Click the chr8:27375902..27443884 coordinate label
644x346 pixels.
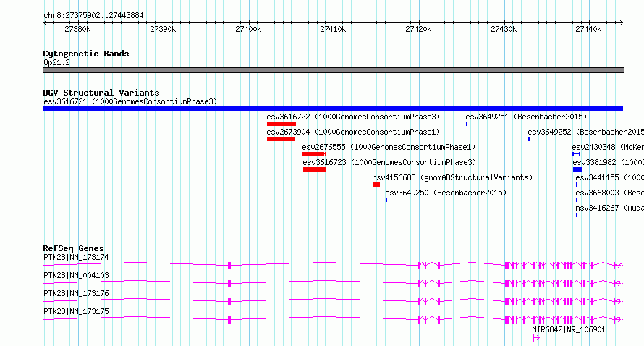[x=93, y=16]
